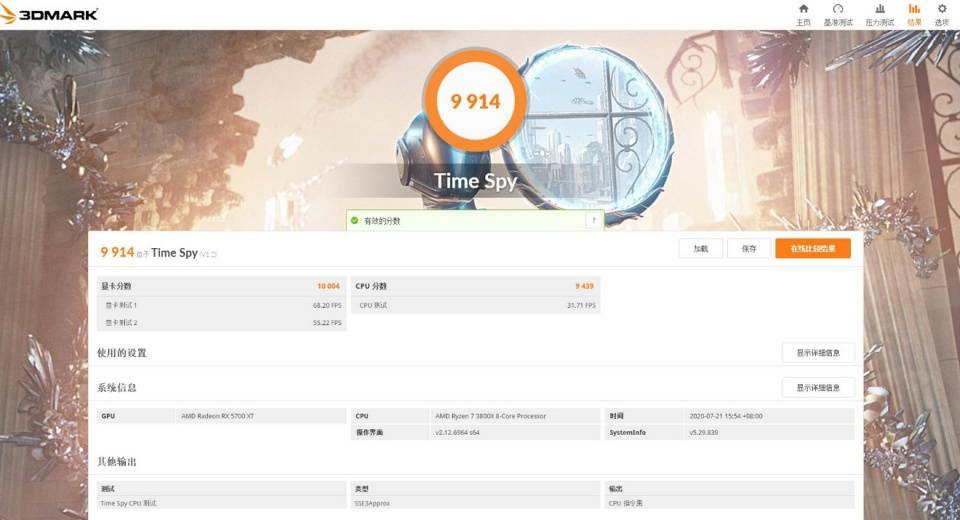Click the 55.22 FPS graphics test 2 value
960x520 pixels.
coord(327,323)
